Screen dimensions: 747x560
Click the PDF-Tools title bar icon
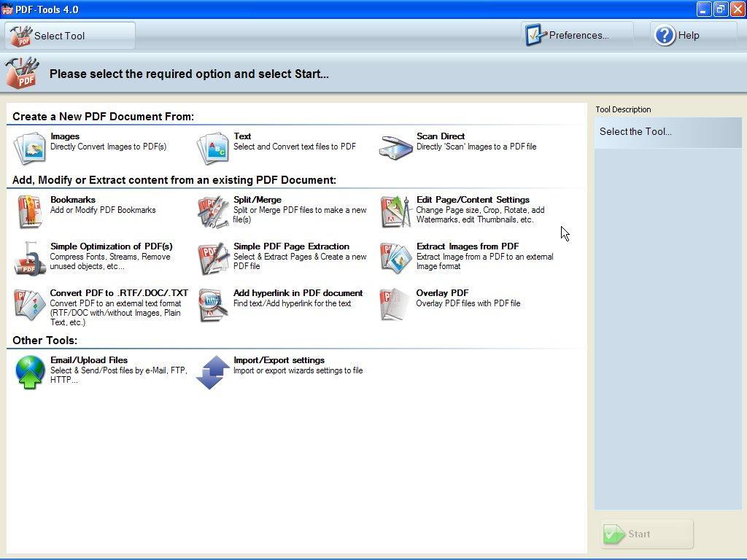point(8,9)
